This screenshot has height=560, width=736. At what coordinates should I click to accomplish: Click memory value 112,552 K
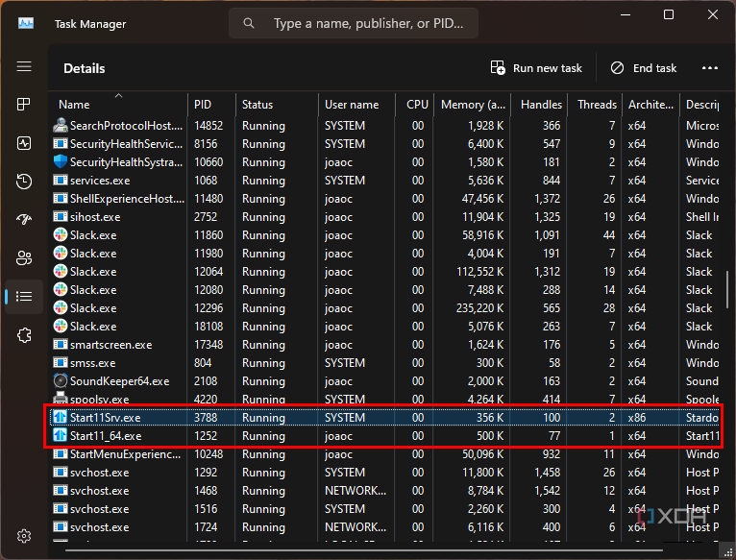click(x=479, y=271)
